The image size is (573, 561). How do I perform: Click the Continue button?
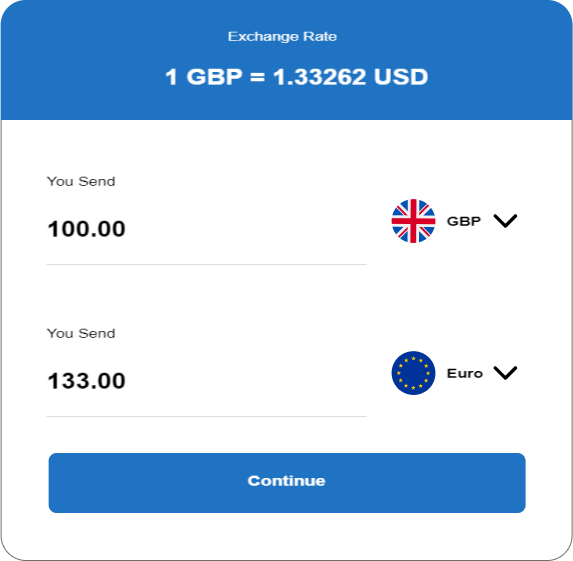pos(287,483)
